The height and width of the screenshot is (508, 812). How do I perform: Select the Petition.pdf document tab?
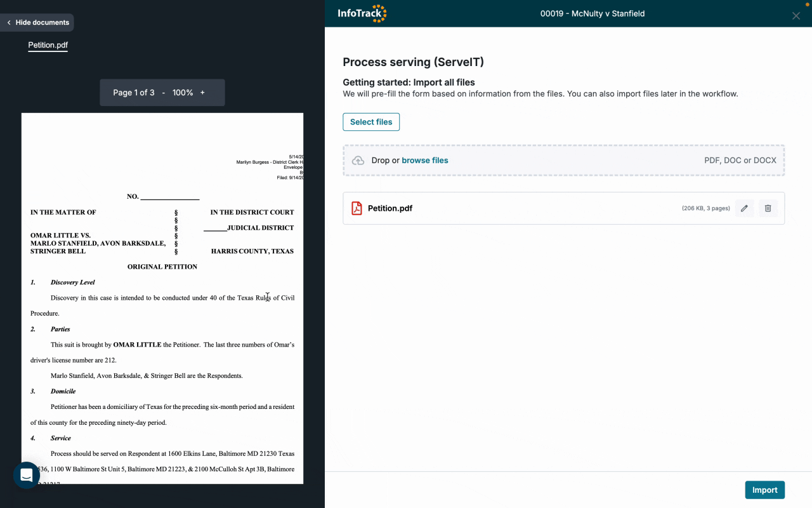point(48,46)
